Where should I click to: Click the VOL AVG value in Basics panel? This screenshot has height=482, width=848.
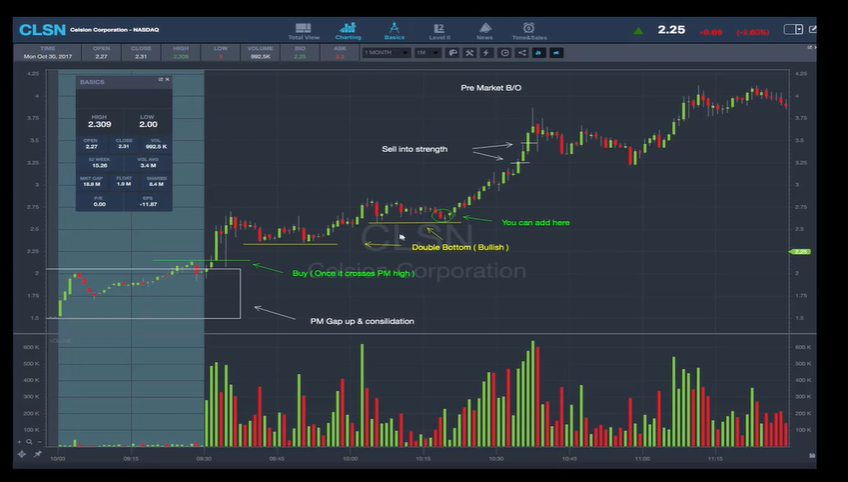[148, 165]
